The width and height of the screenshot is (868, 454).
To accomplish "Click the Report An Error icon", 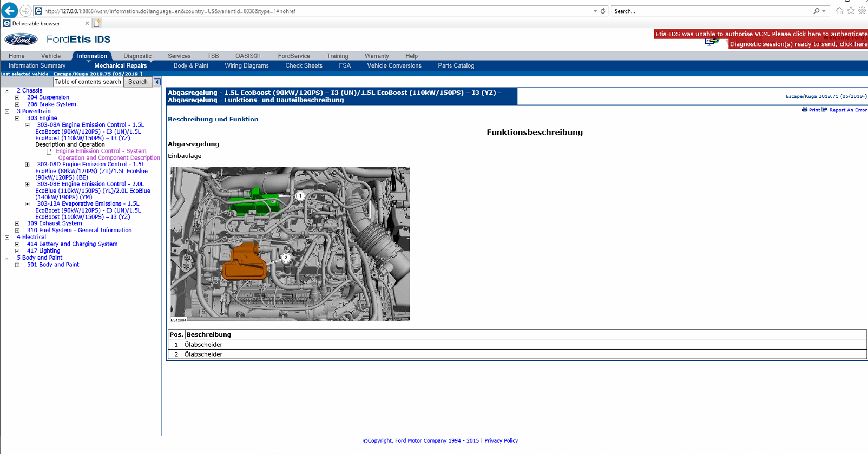I will [x=825, y=109].
